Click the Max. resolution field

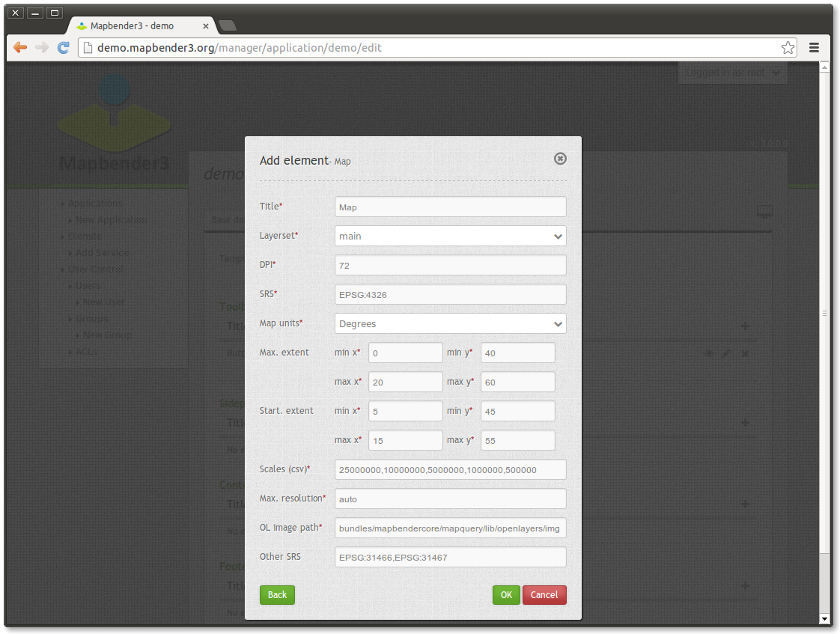coord(450,499)
